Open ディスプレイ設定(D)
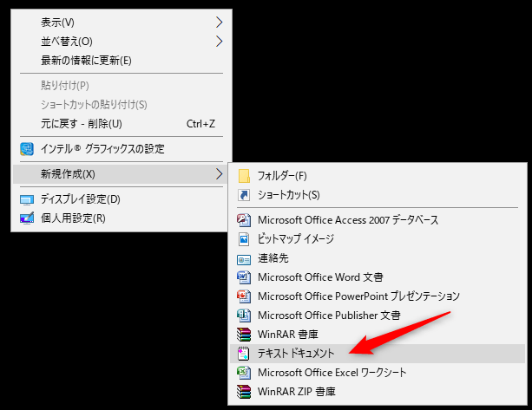Viewport: 532px width, 410px height. coord(120,199)
